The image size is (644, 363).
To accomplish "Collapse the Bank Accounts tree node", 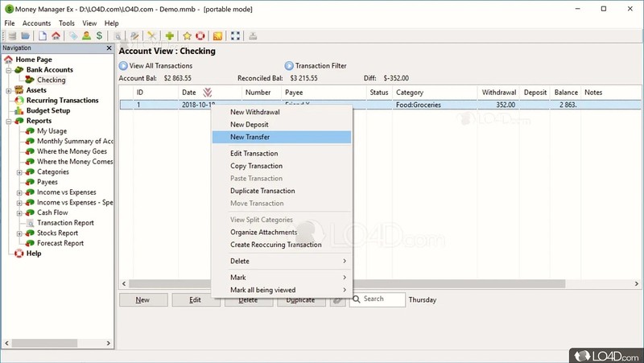I will 9,70.
